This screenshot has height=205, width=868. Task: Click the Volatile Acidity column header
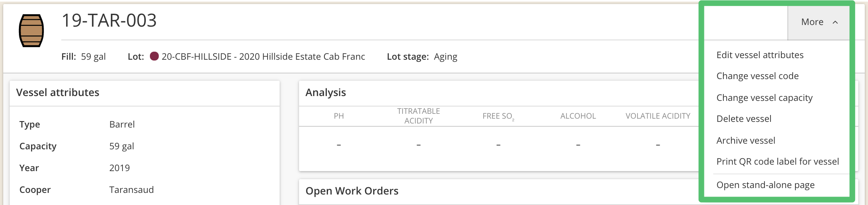pos(658,116)
